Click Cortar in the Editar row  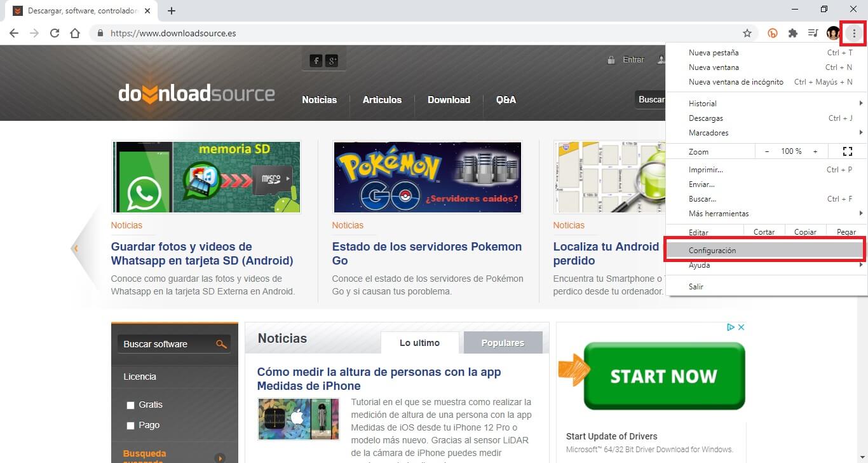(x=764, y=232)
